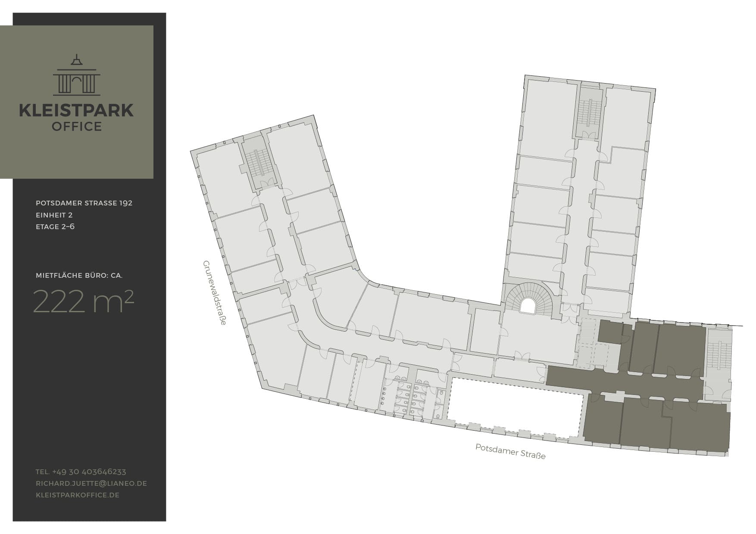This screenshot has height=534, width=756.
Task: Click the Grunewaldstraße street label
Action: coord(214,292)
